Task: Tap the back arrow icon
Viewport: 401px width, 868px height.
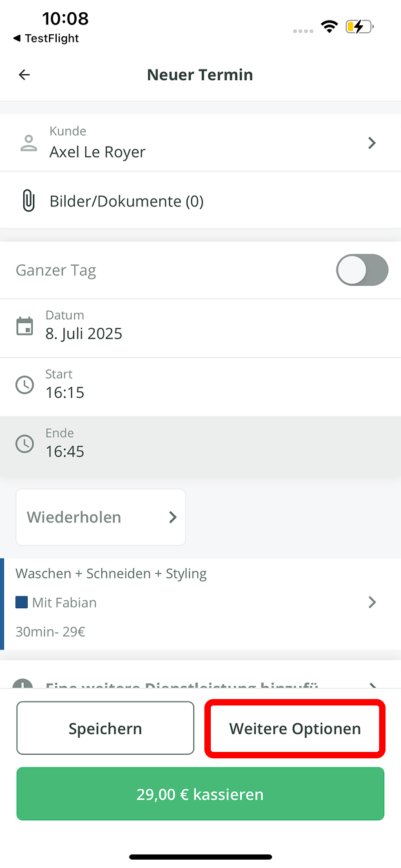Action: coord(24,75)
